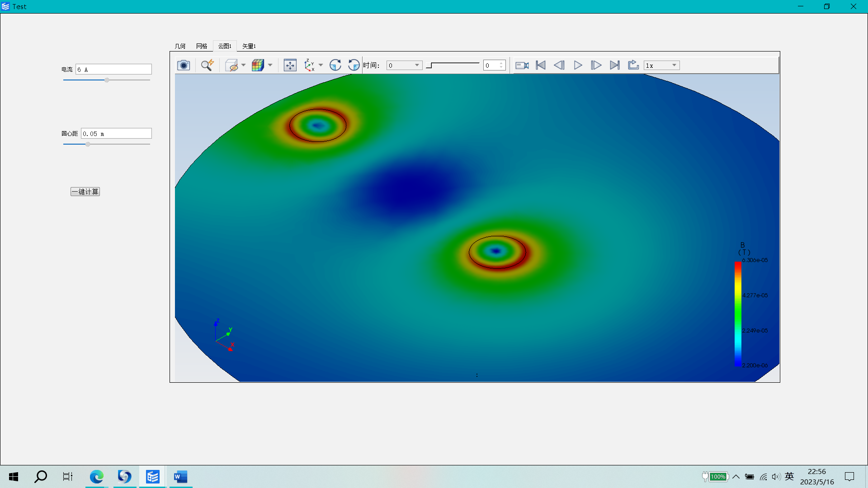Open the network Wi-Fi tray icon
The width and height of the screenshot is (868, 488).
coord(764,477)
